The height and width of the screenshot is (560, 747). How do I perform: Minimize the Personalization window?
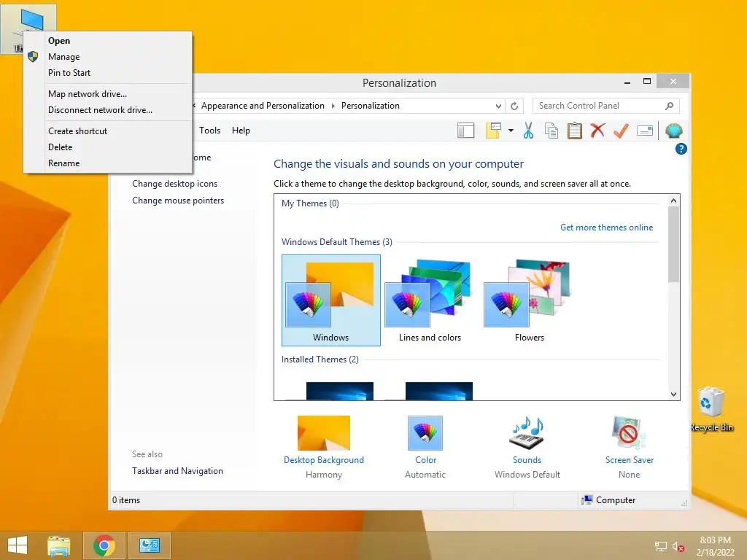pyautogui.click(x=627, y=82)
